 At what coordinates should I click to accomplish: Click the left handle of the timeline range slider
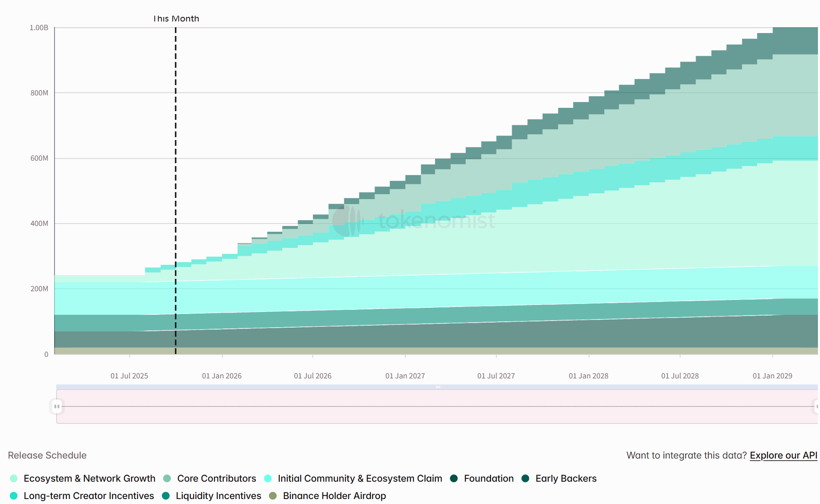tap(57, 407)
